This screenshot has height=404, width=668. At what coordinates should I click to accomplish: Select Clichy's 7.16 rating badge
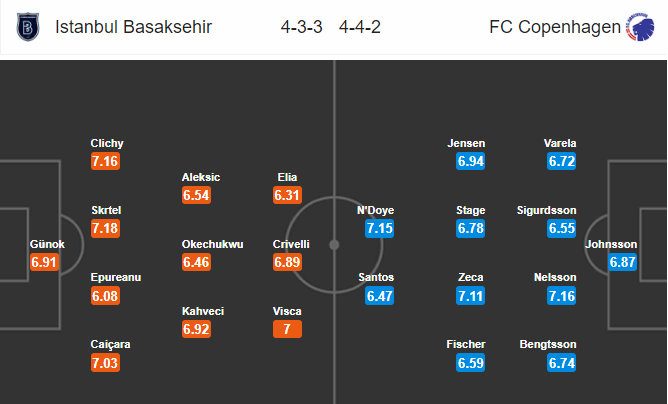105,161
